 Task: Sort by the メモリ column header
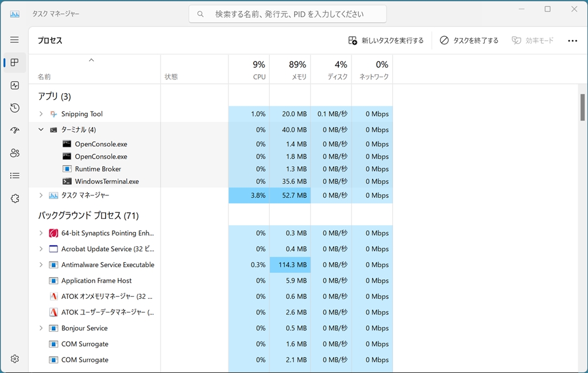coord(290,70)
